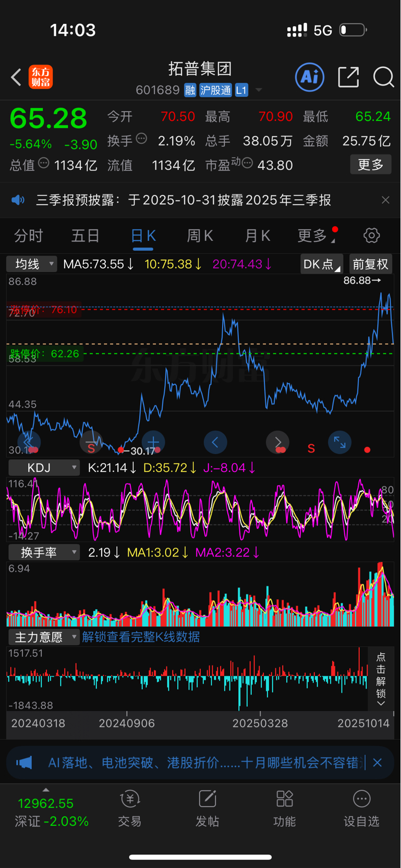Viewport: 401px width, 868px height.
Task: Zoom out chart with minus button
Action: 91,443
